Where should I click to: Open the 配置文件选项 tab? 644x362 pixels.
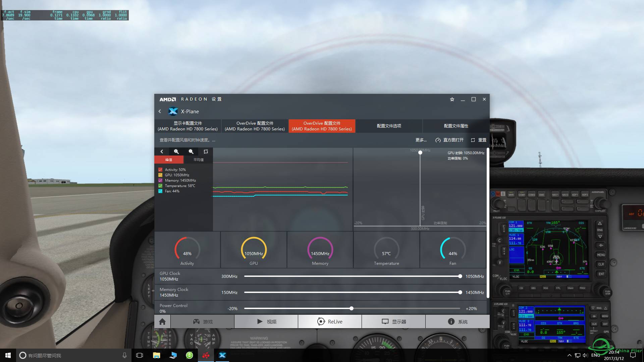tap(389, 126)
